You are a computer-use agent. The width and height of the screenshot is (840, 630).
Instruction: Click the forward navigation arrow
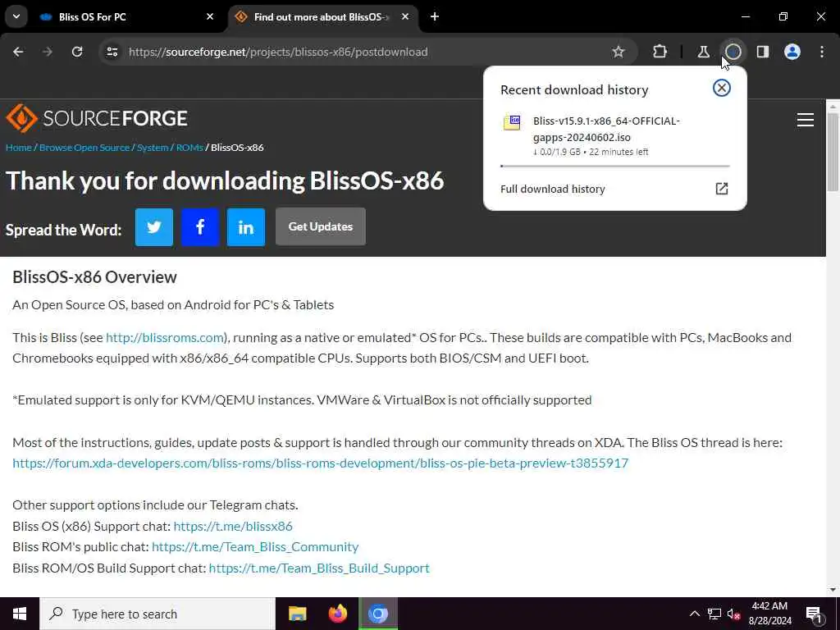coord(48,52)
